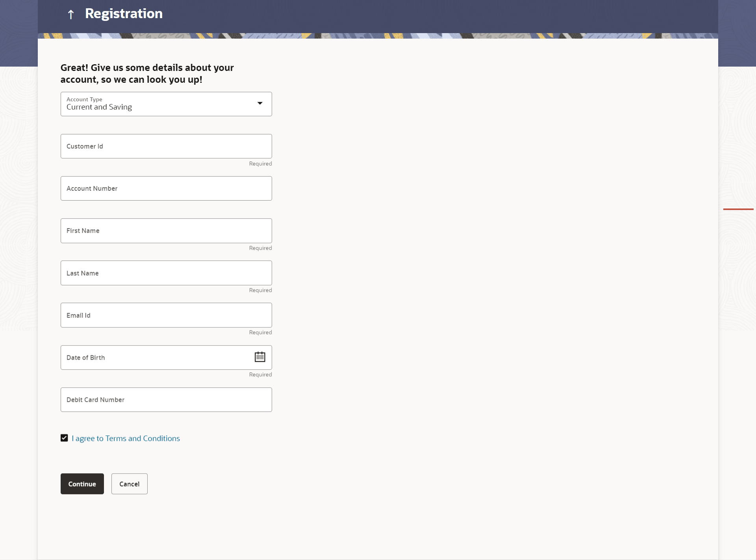This screenshot has width=756, height=560.
Task: Click the red line marker at right edge
Action: [738, 209]
